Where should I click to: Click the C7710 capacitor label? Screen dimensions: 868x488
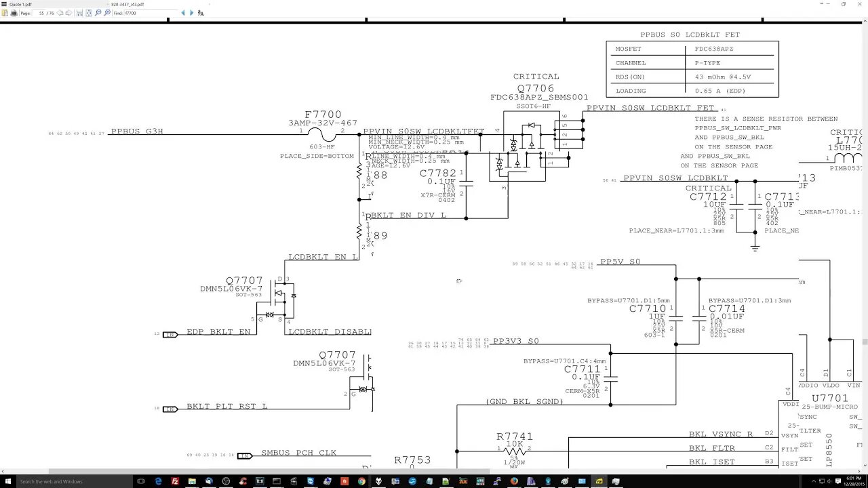(648, 308)
